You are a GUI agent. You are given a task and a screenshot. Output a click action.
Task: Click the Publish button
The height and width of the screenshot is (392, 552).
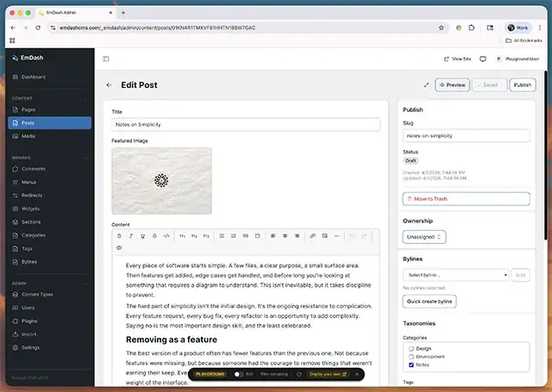coord(523,85)
